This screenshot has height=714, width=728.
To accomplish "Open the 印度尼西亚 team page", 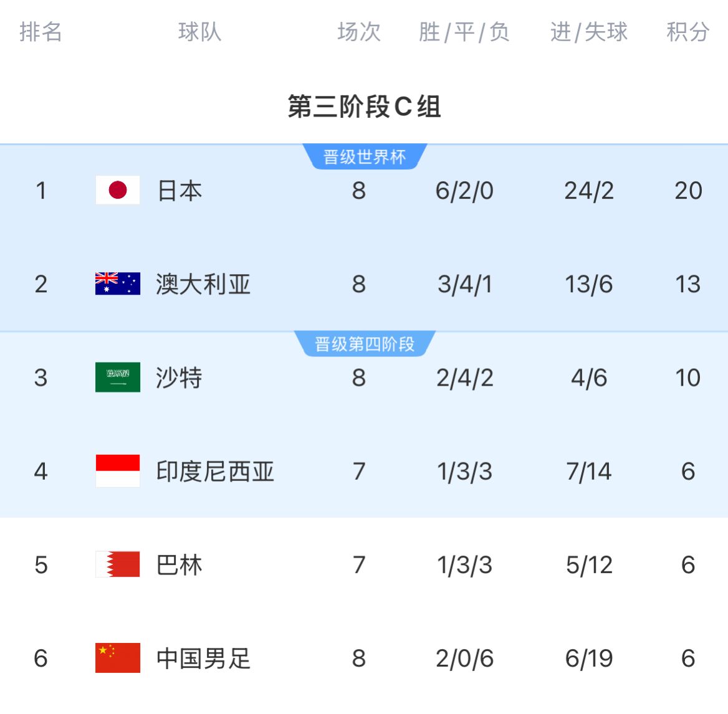I will 215,472.
